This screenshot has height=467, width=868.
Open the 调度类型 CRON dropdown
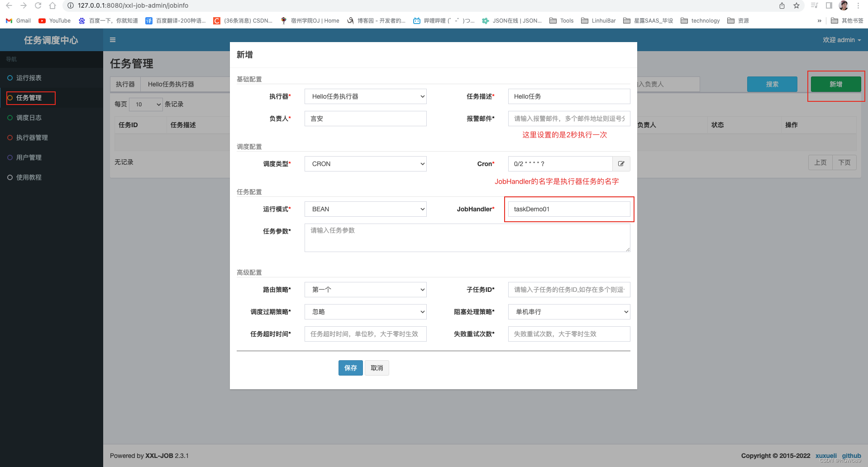366,164
